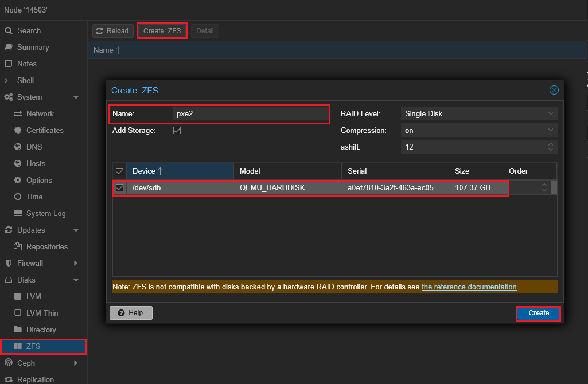Toggle the Add Storage checkbox
The image size is (588, 384).
tap(177, 131)
